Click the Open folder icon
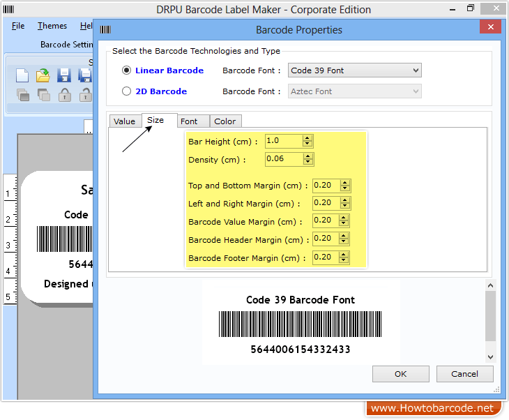 (43, 75)
